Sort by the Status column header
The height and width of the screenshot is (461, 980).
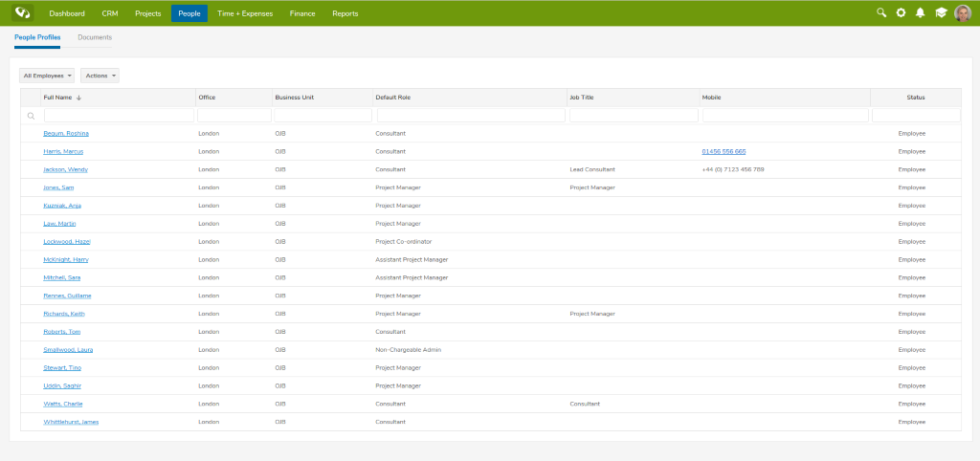[x=915, y=98]
